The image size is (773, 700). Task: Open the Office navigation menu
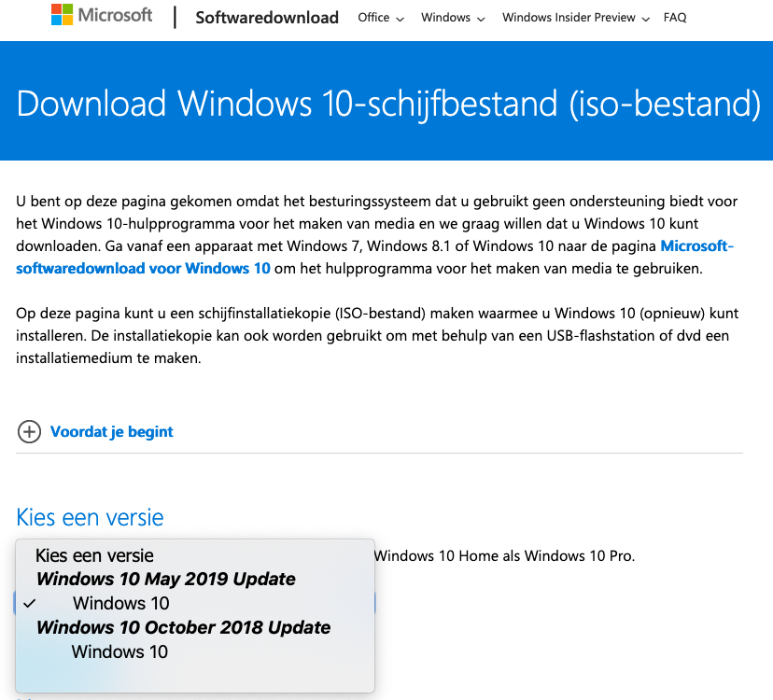373,18
